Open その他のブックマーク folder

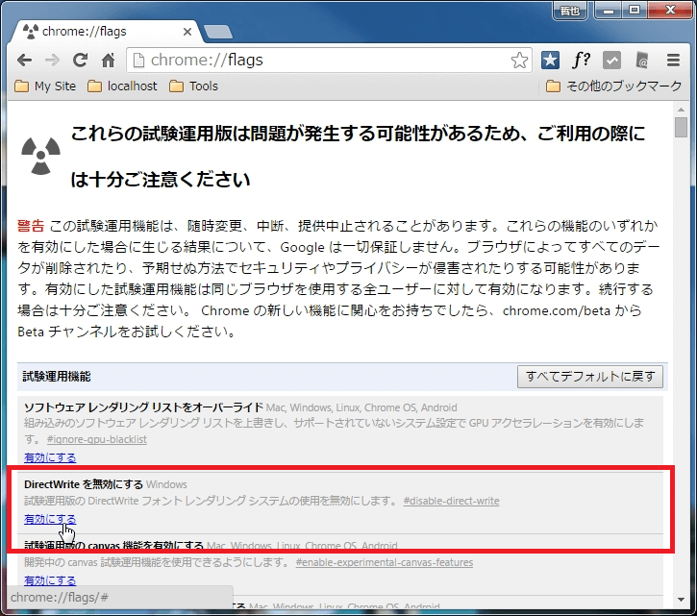pyautogui.click(x=613, y=86)
